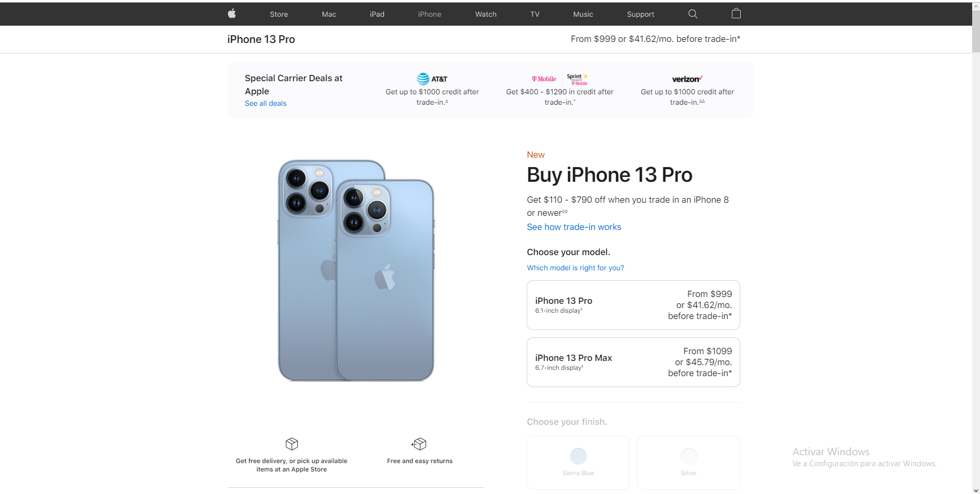Click the easy returns box icon
This screenshot has height=494, width=980.
tap(419, 444)
